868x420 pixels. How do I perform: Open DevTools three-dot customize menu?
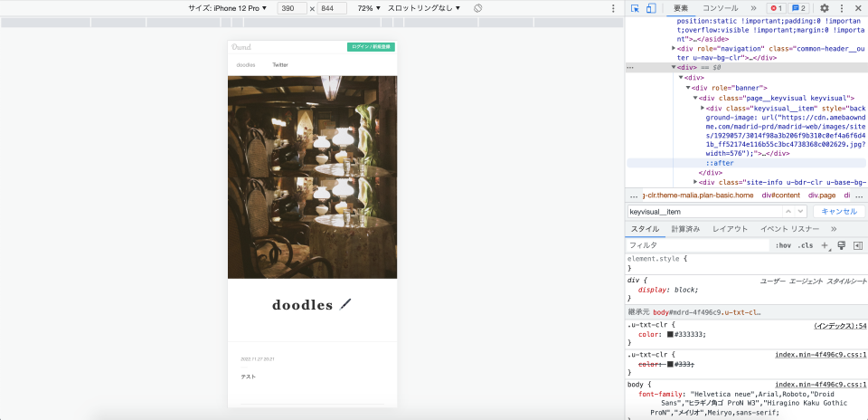(x=842, y=8)
